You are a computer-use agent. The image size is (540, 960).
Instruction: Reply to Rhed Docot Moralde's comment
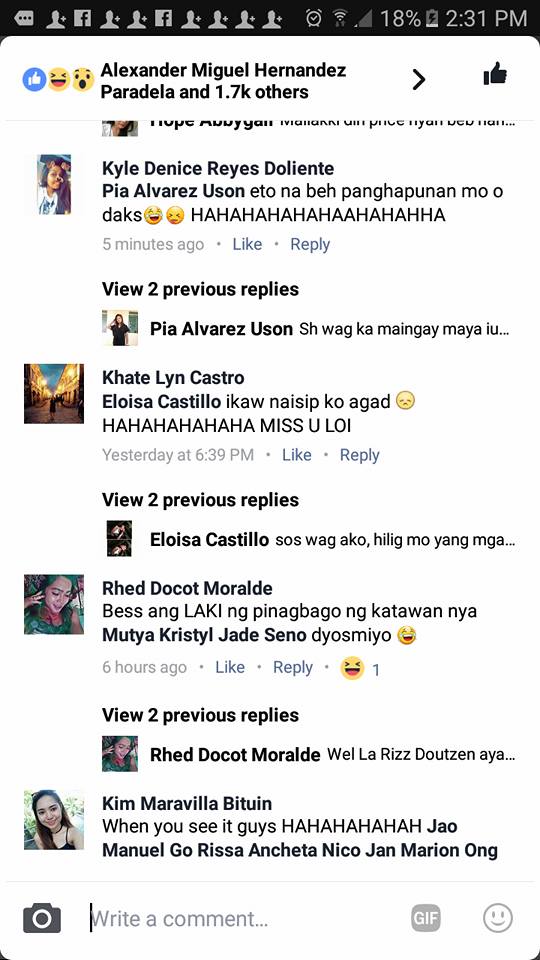click(x=293, y=667)
